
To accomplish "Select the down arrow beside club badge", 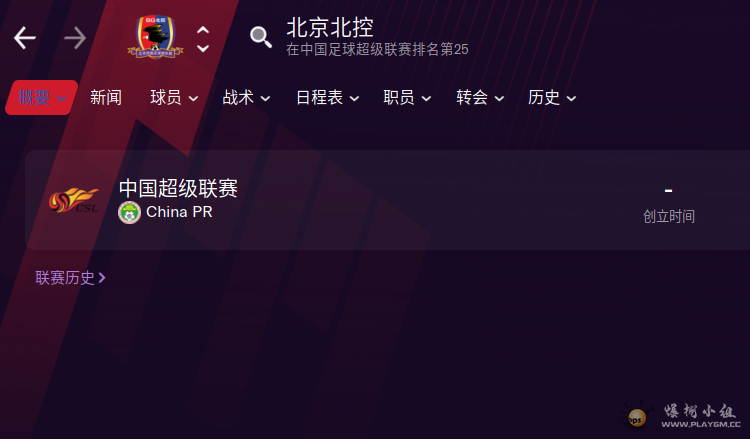I will coord(203,48).
